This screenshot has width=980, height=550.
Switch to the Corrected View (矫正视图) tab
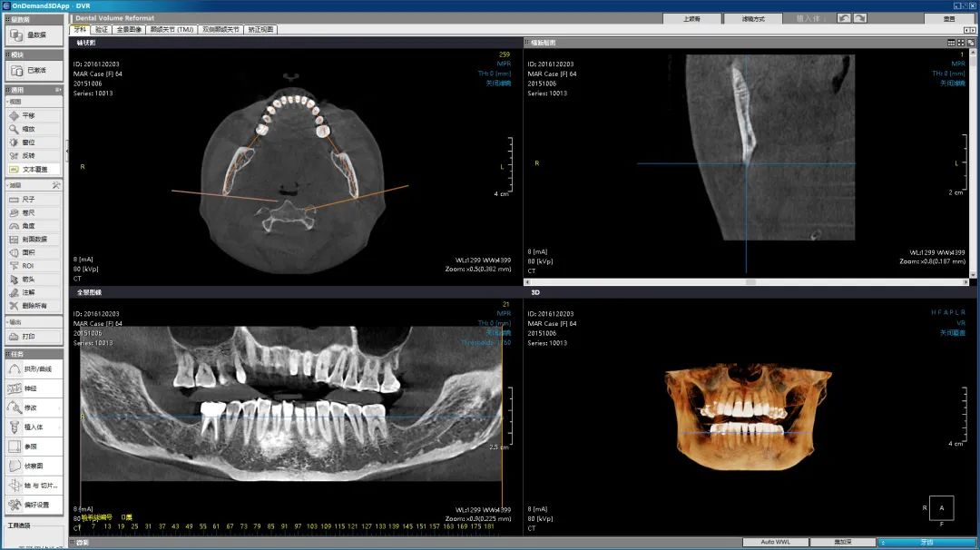260,29
